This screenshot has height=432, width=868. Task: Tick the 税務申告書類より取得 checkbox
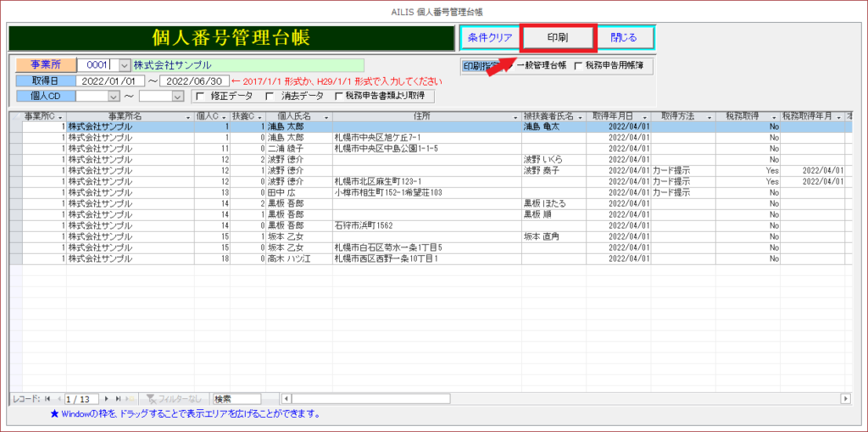[339, 97]
